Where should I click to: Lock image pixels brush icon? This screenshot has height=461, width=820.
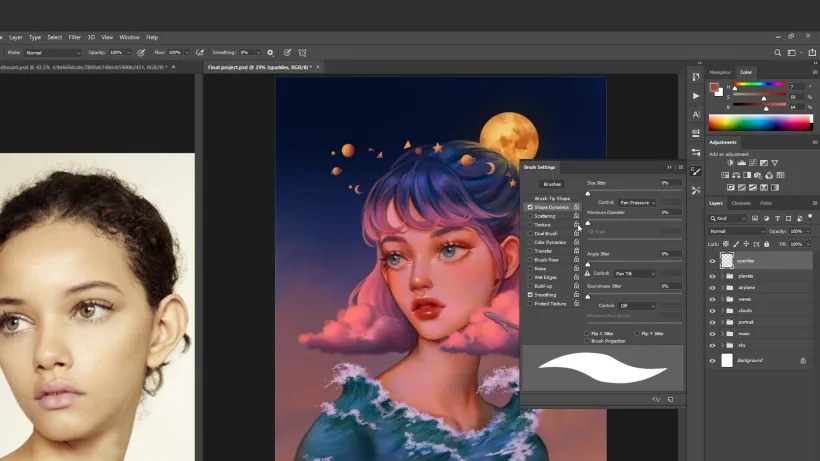tap(736, 244)
